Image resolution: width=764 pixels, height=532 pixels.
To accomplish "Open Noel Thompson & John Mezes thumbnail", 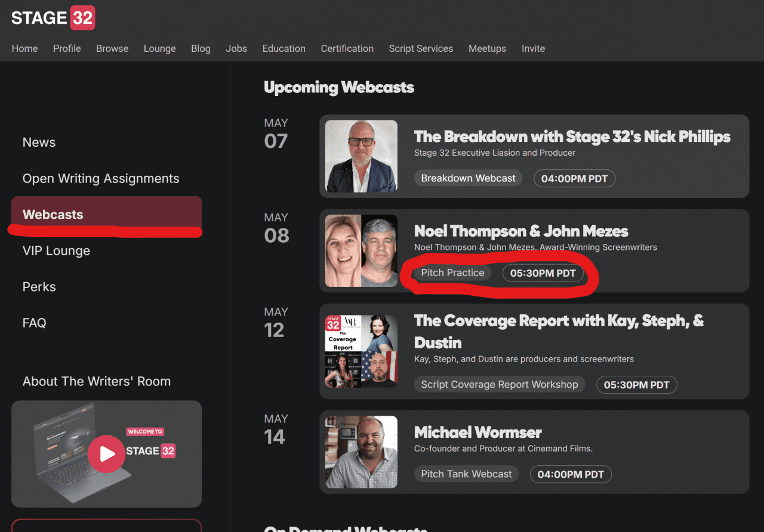I will [361, 250].
